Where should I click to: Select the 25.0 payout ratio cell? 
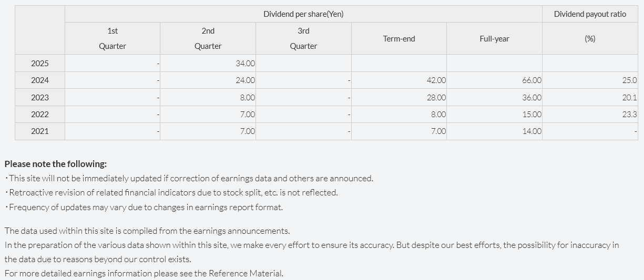tap(629, 80)
